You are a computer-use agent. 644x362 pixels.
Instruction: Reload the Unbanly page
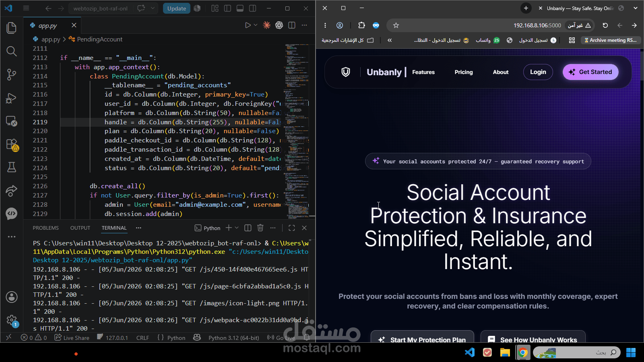[605, 25]
